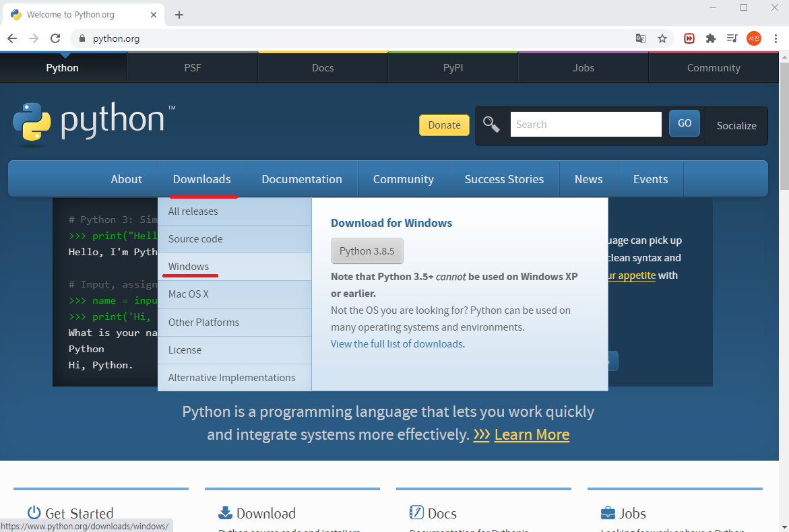Viewport: 789px width, 532px height.
Task: Open the Downloads navigation menu
Action: (x=201, y=179)
